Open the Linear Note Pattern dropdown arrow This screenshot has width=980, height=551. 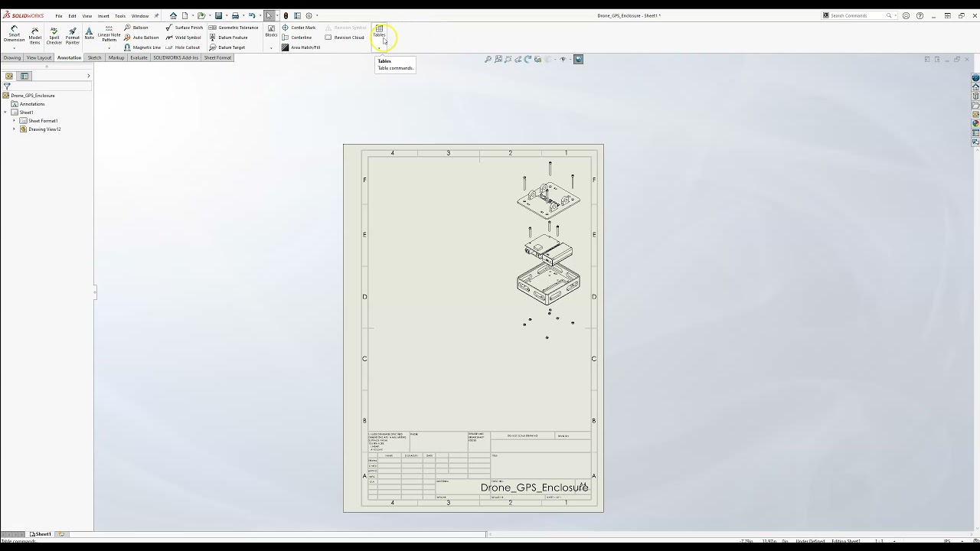109,47
